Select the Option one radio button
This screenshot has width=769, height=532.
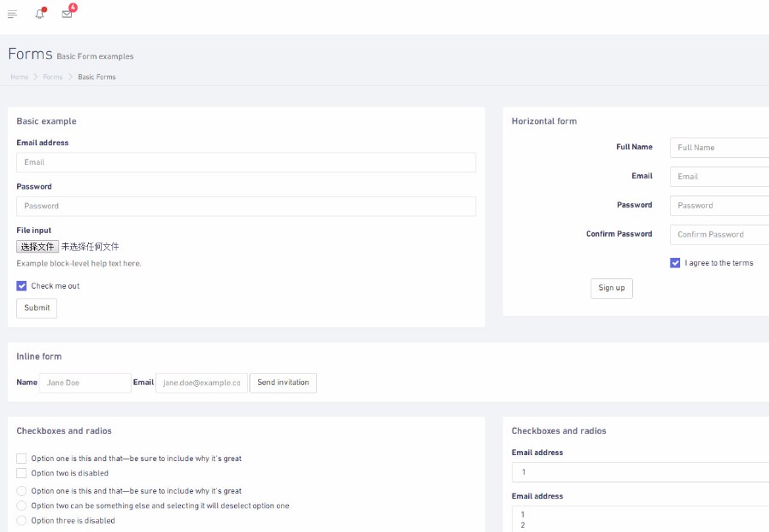coord(21,491)
